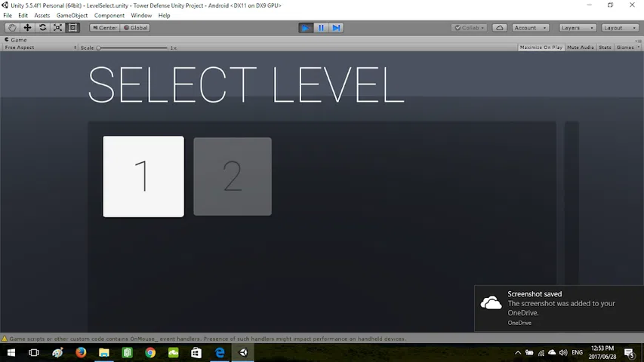
Task: Select the Hand tool in toolbar
Action: pos(12,28)
